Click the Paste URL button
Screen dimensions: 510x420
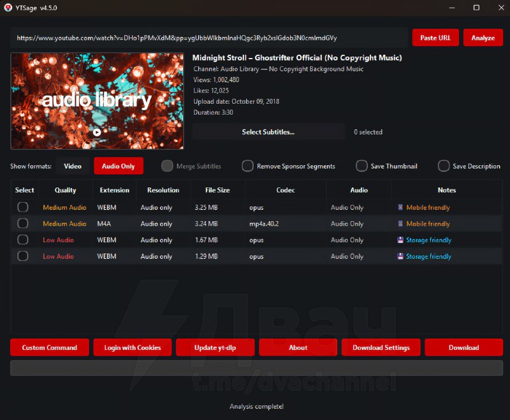click(x=435, y=38)
